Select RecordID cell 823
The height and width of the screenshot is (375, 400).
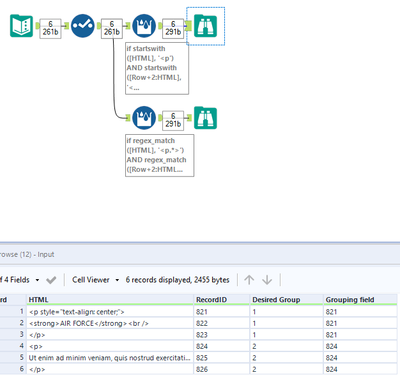(x=222, y=335)
